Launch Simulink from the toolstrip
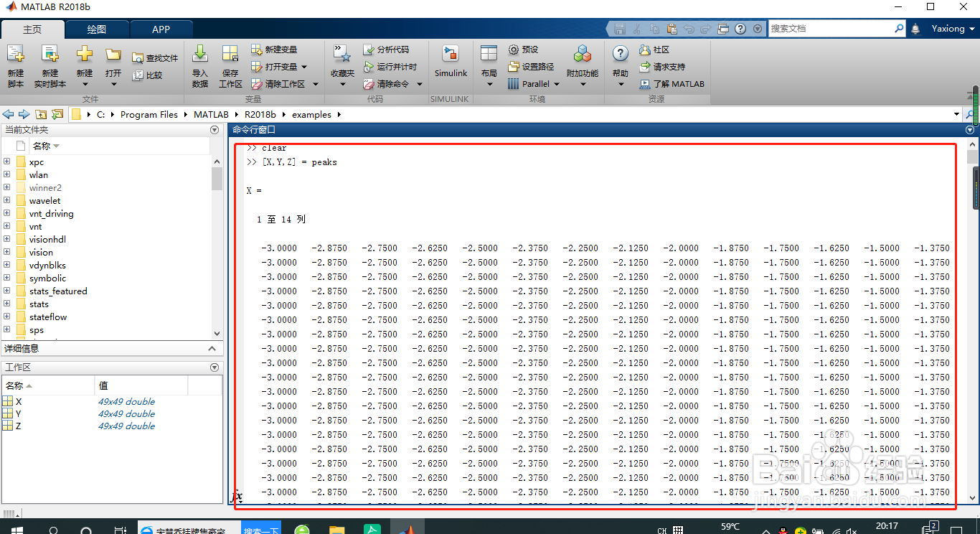 coord(451,62)
